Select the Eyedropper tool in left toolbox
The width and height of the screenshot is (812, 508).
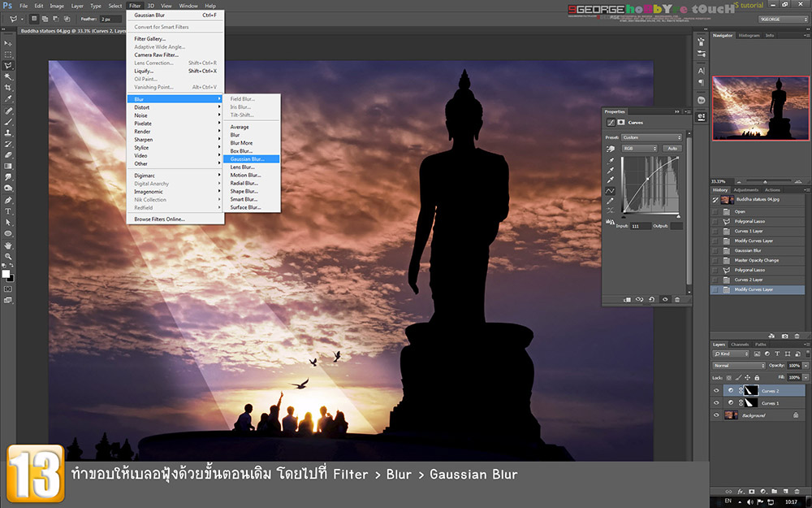click(8, 98)
